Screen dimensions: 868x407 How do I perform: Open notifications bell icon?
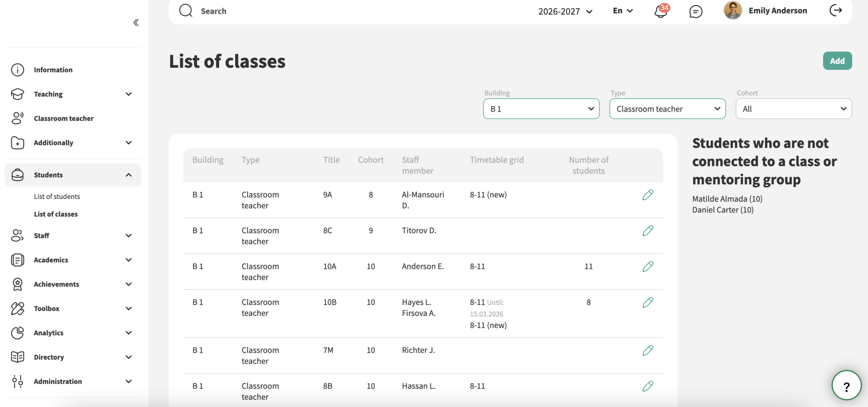(661, 11)
